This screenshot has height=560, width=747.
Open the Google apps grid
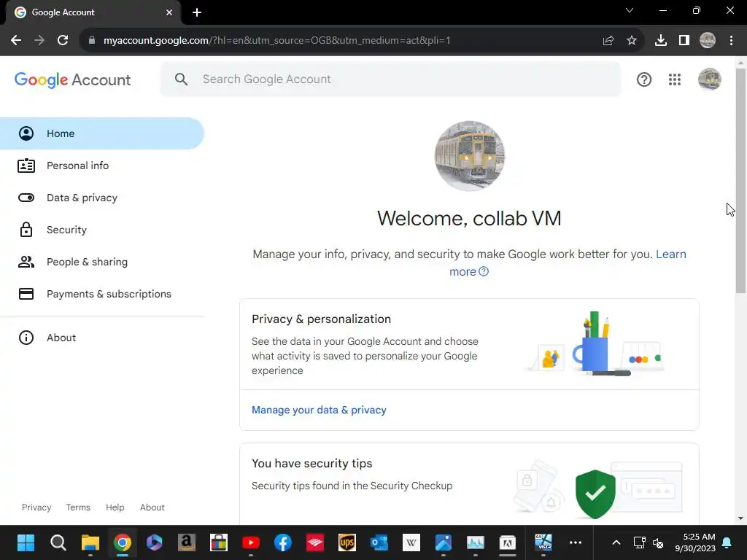[675, 79]
